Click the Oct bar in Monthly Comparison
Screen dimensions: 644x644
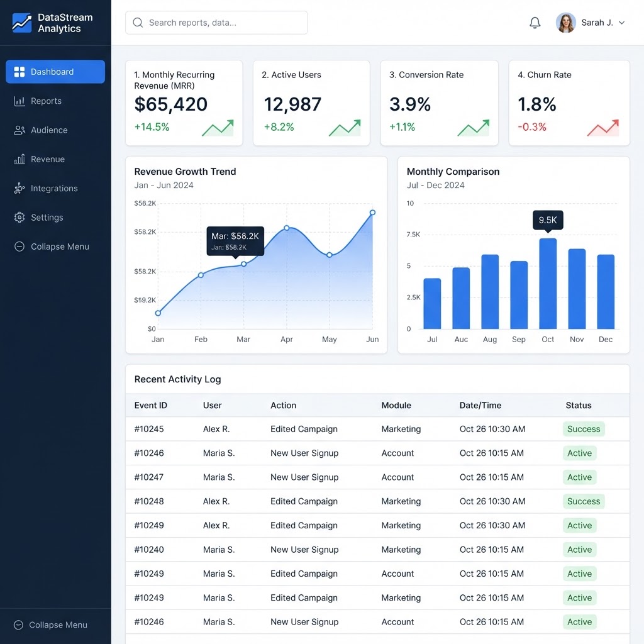[548, 284]
